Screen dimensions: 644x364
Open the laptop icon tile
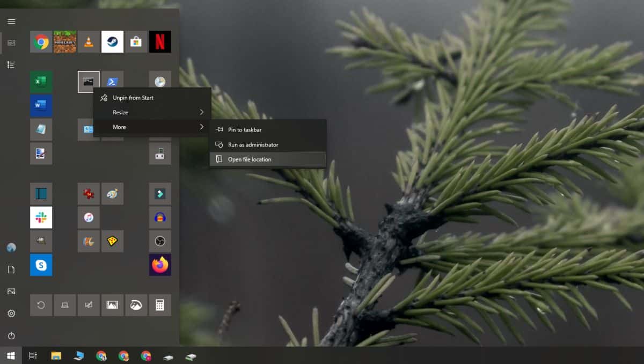(x=65, y=305)
